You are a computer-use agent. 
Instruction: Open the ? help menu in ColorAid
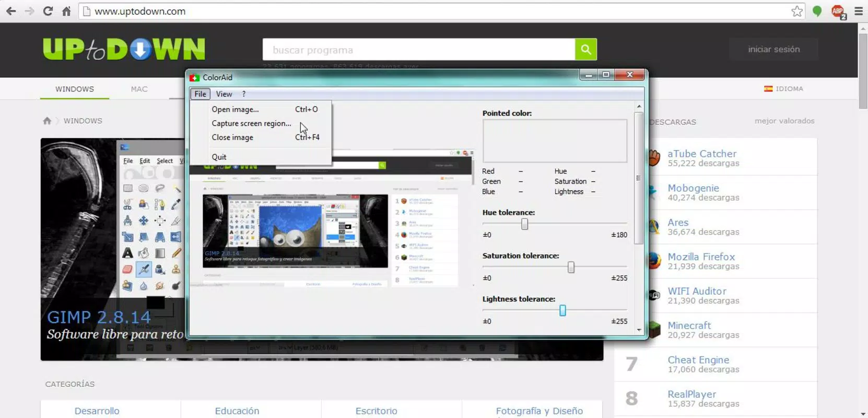point(243,94)
